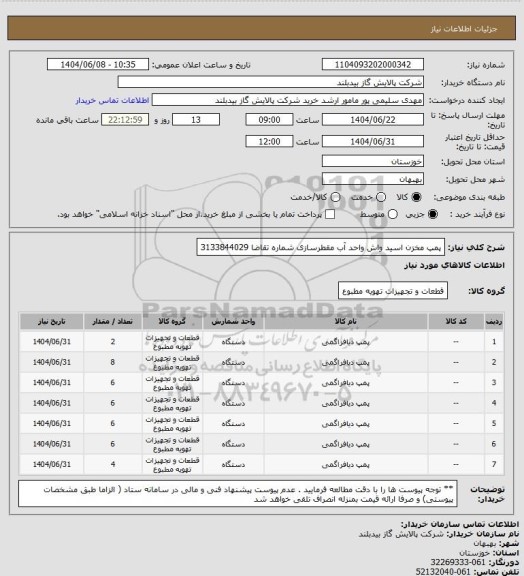Click the delivery province field خوزستان
The image size is (524, 576).
[x=373, y=161]
